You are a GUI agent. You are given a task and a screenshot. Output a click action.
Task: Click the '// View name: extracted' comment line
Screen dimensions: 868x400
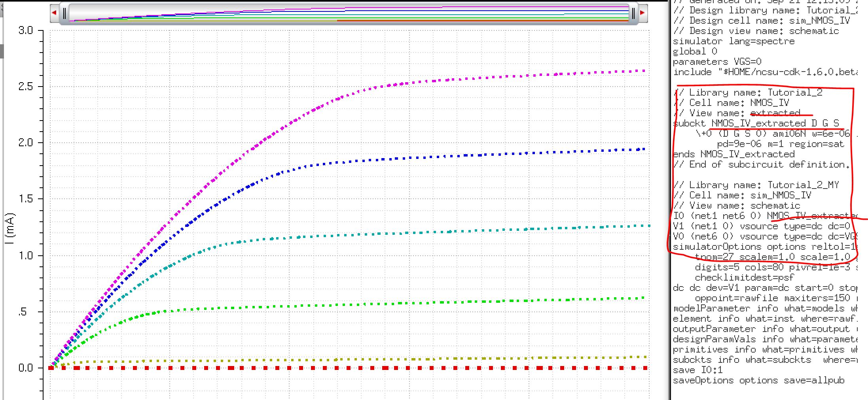pos(737,113)
